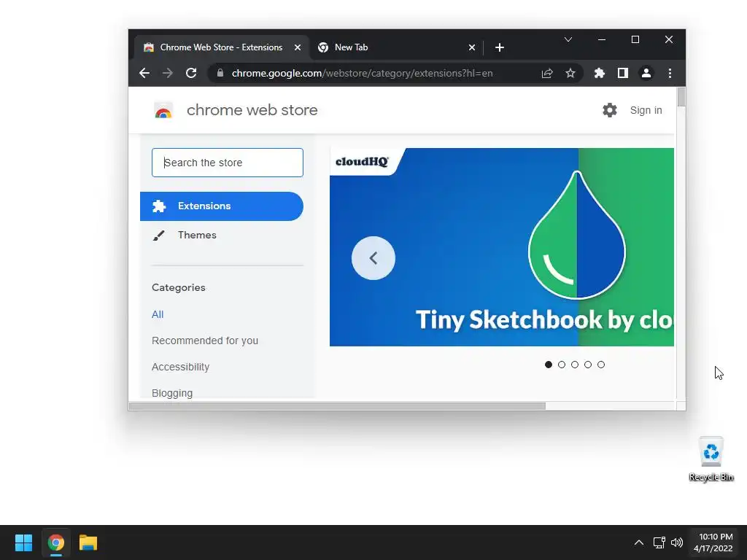This screenshot has height=560, width=747.
Task: Open the Chrome profile avatar
Action: (646, 74)
